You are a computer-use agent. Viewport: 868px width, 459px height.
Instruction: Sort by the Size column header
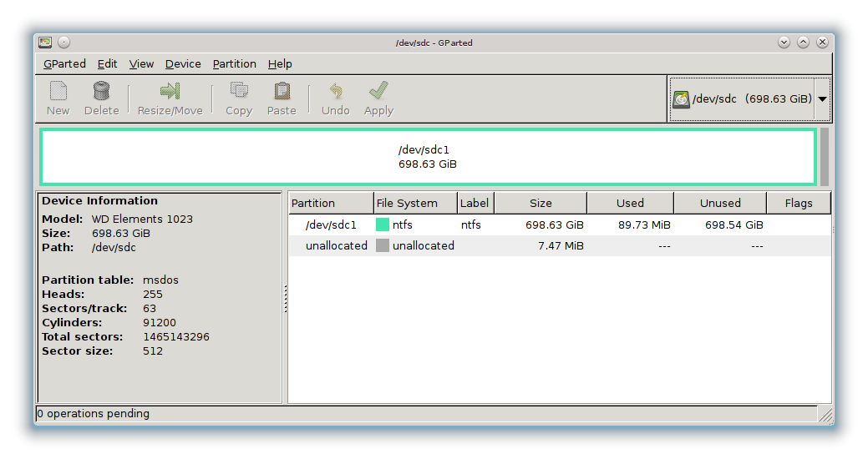(x=541, y=203)
